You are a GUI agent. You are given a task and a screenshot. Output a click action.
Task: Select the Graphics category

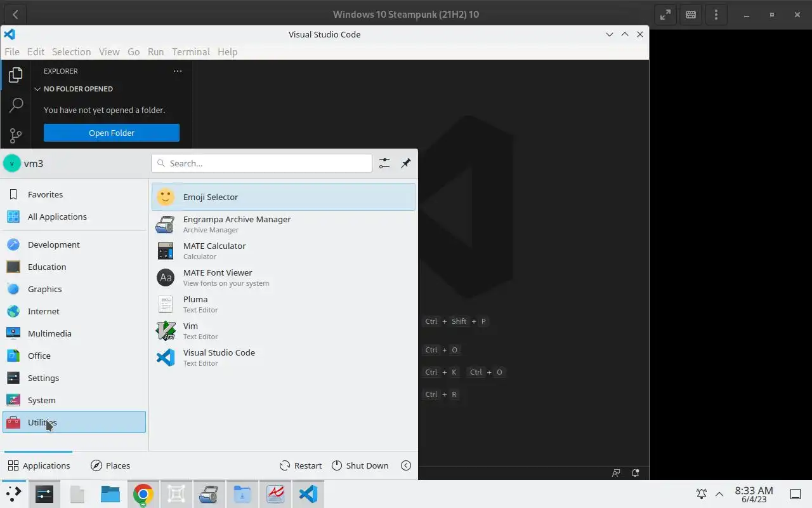(74, 289)
